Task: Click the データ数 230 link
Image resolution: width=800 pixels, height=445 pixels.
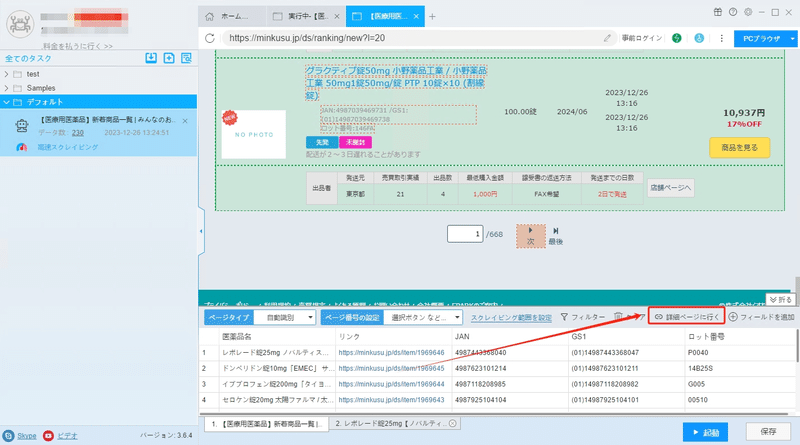Action: tap(78, 133)
